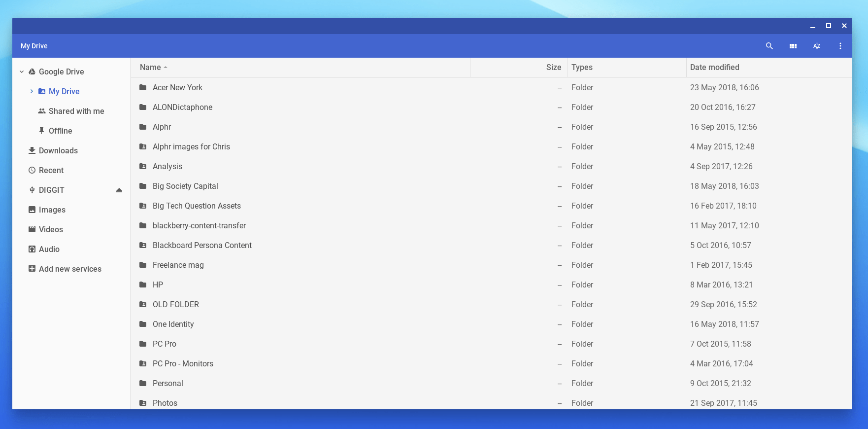The image size is (868, 429).
Task: Click the DIGGIT USB icon
Action: point(32,190)
